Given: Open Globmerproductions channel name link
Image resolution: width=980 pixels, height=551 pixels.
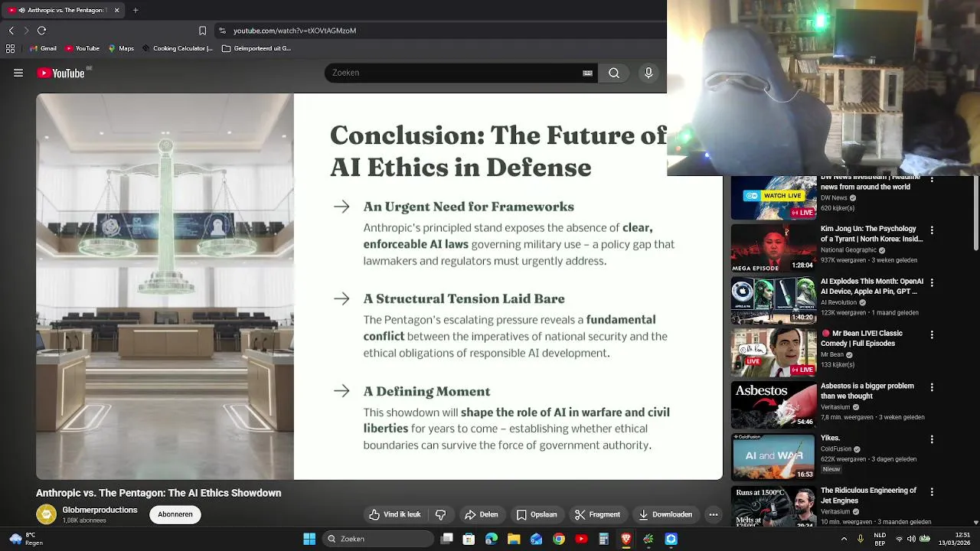Looking at the screenshot, I should pyautogui.click(x=100, y=510).
